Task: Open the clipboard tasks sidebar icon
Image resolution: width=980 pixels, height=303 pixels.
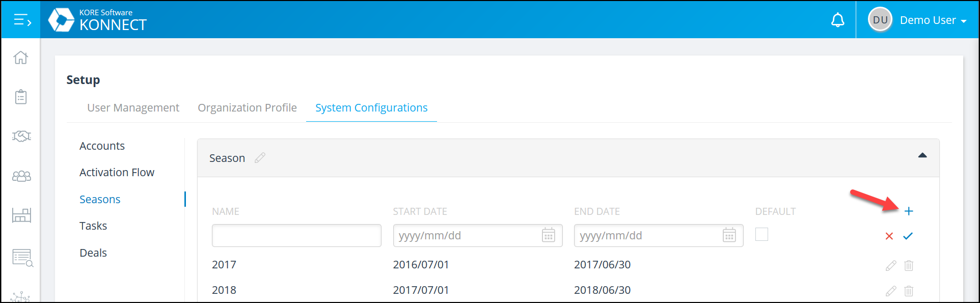Action: (x=21, y=97)
